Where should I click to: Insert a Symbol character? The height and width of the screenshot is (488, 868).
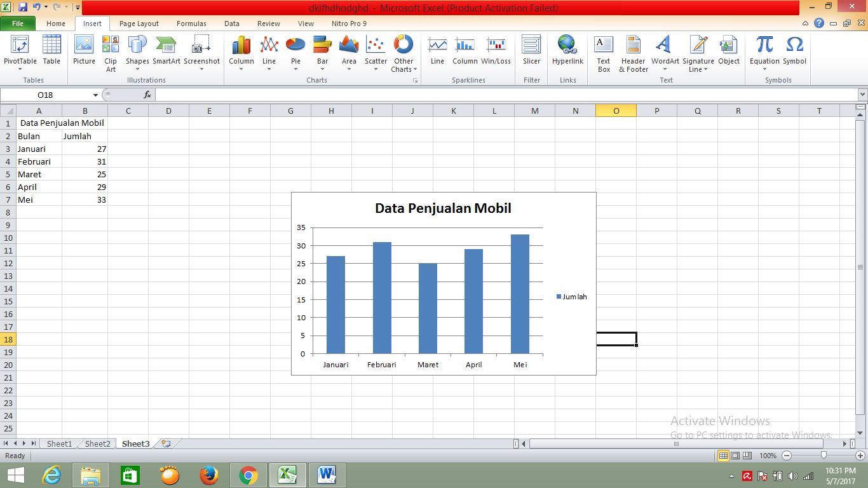tap(794, 51)
